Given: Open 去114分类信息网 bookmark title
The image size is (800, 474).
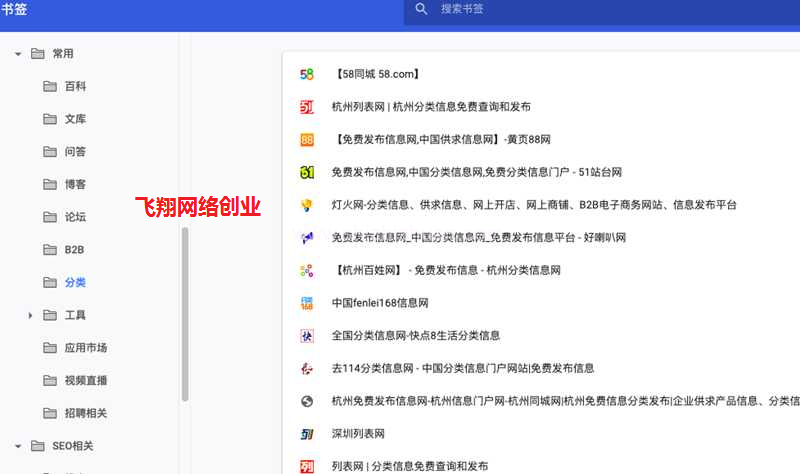Looking at the screenshot, I should coord(463,368).
